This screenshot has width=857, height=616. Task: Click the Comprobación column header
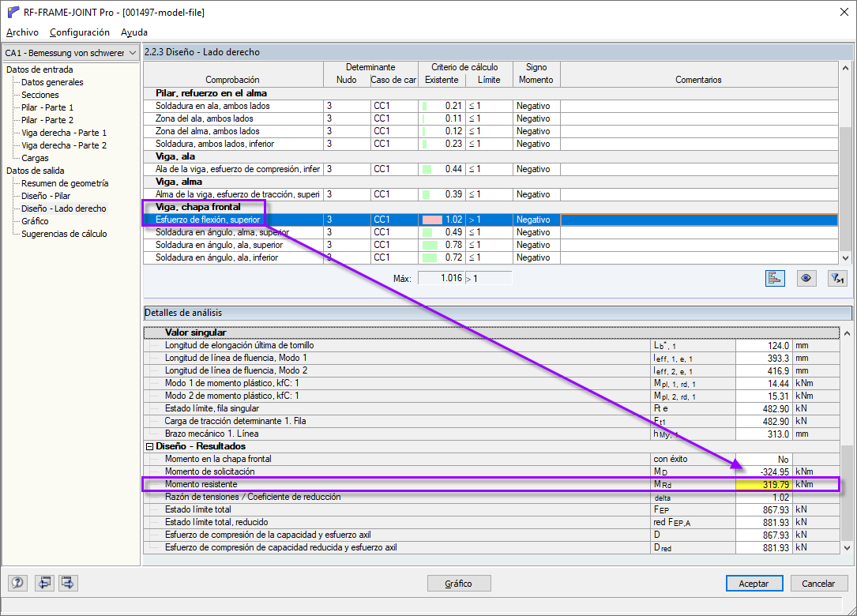point(233,73)
